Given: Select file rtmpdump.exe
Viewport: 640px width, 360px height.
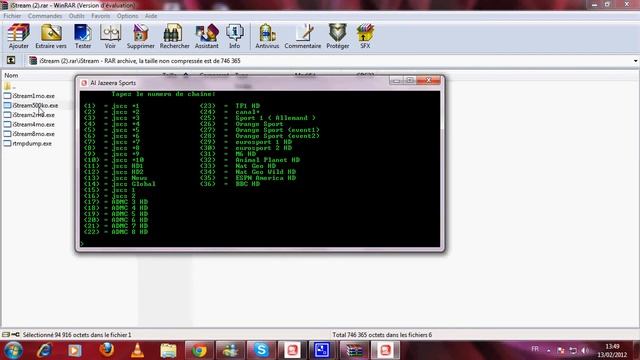Looking at the screenshot, I should tap(28, 144).
